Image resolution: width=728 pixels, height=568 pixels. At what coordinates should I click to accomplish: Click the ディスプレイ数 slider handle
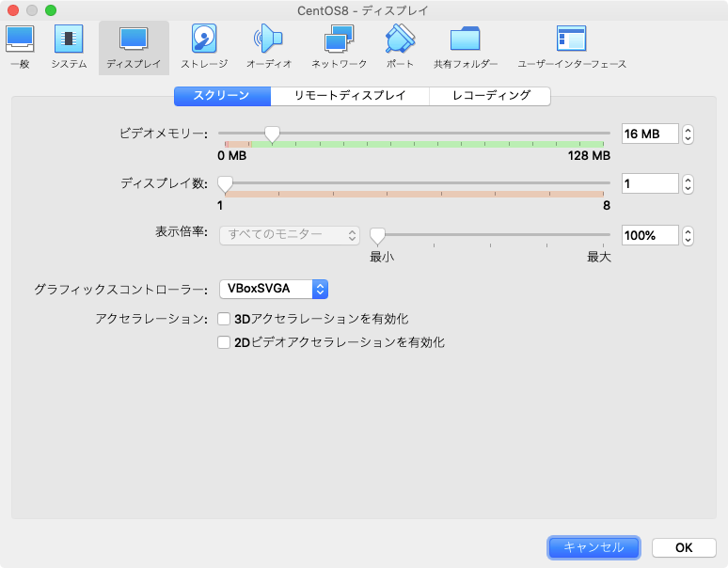pos(225,184)
